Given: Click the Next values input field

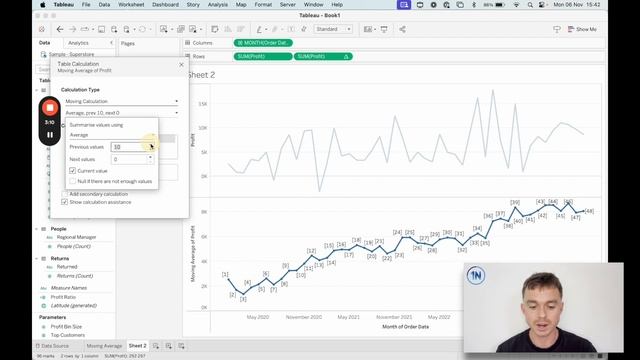Looking at the screenshot, I should pyautogui.click(x=129, y=159).
